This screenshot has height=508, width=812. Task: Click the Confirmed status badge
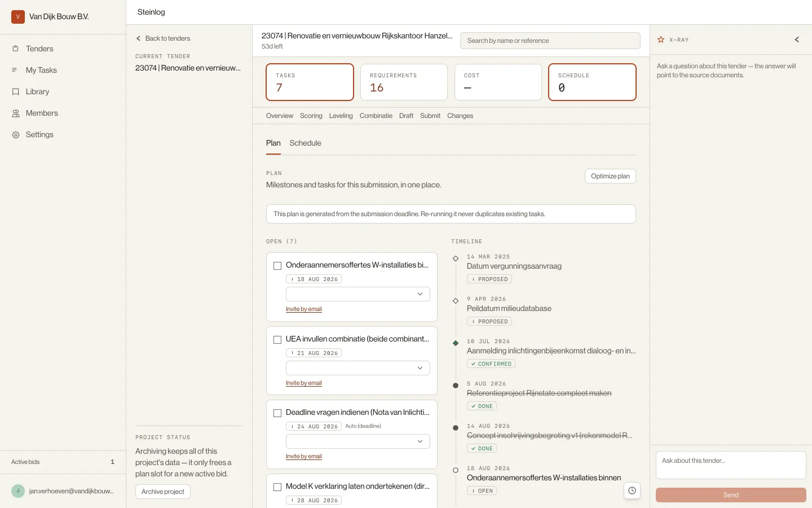point(491,364)
